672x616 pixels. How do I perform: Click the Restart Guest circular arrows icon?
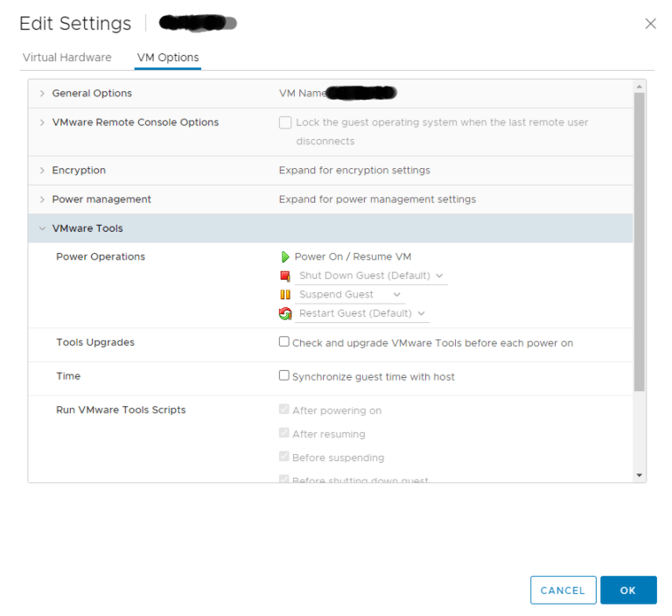pyautogui.click(x=285, y=313)
